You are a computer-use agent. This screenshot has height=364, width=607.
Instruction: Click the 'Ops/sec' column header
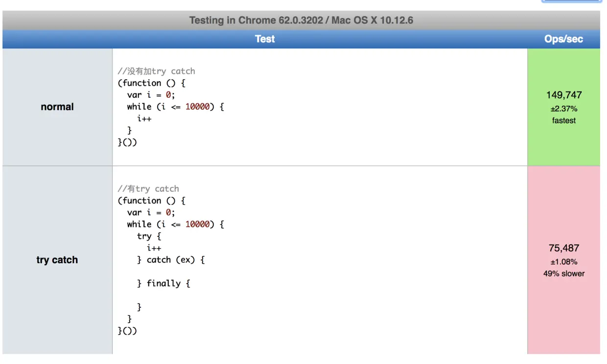point(563,39)
